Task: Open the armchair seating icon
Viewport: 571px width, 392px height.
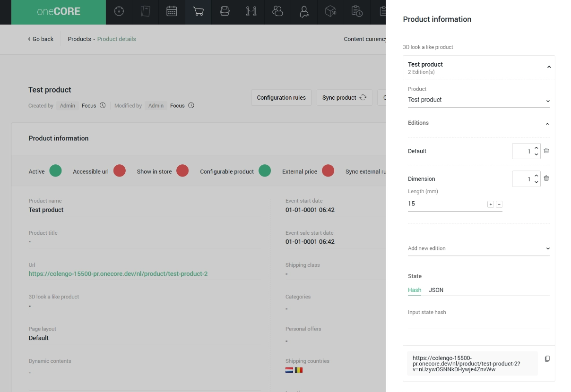Action: (225, 12)
